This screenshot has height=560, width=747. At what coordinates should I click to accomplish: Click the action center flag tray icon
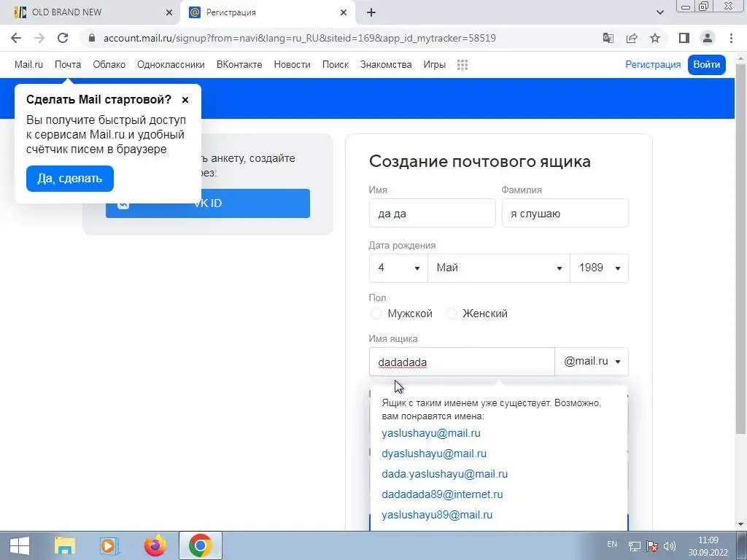click(652, 546)
